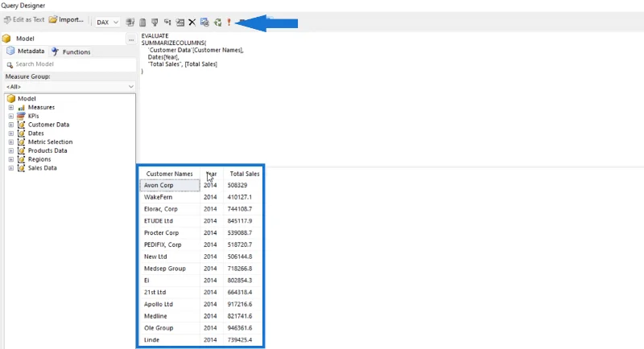644x349 pixels.
Task: Click the Sales Data table icon
Action: (x=22, y=168)
